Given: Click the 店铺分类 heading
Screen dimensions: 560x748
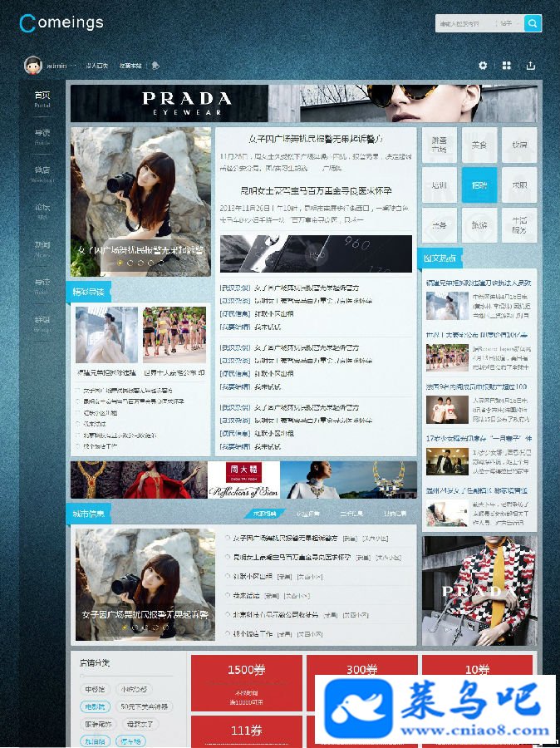Looking at the screenshot, I should pos(95,663).
